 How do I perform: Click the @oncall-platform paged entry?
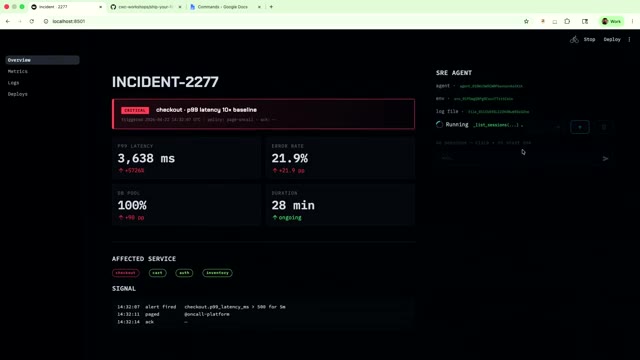tap(207, 314)
